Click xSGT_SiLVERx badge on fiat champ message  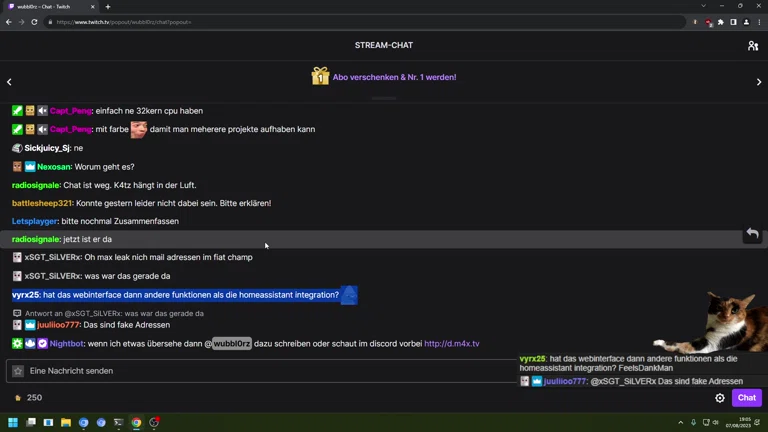click(x=17, y=257)
